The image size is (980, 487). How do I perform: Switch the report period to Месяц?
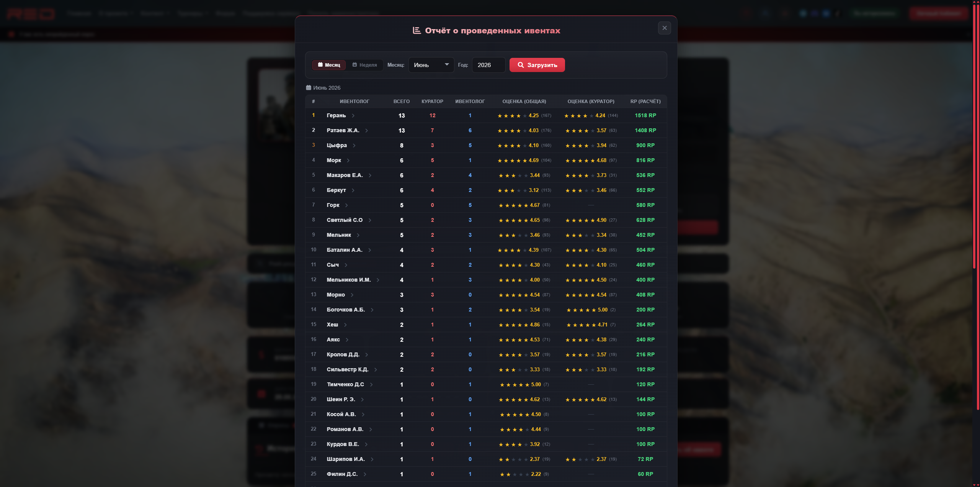coord(329,65)
